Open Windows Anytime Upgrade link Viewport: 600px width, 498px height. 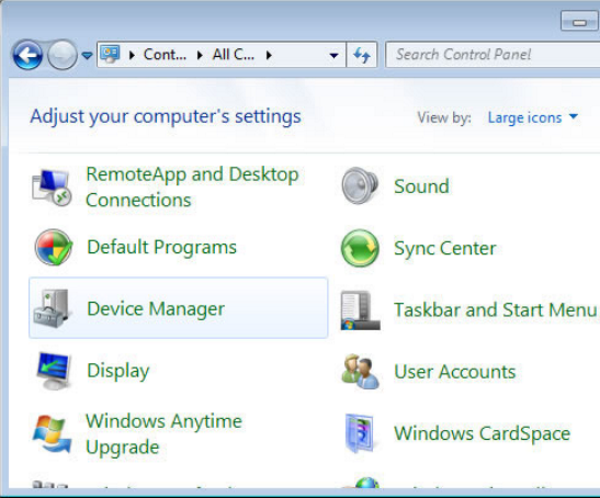coord(164,434)
